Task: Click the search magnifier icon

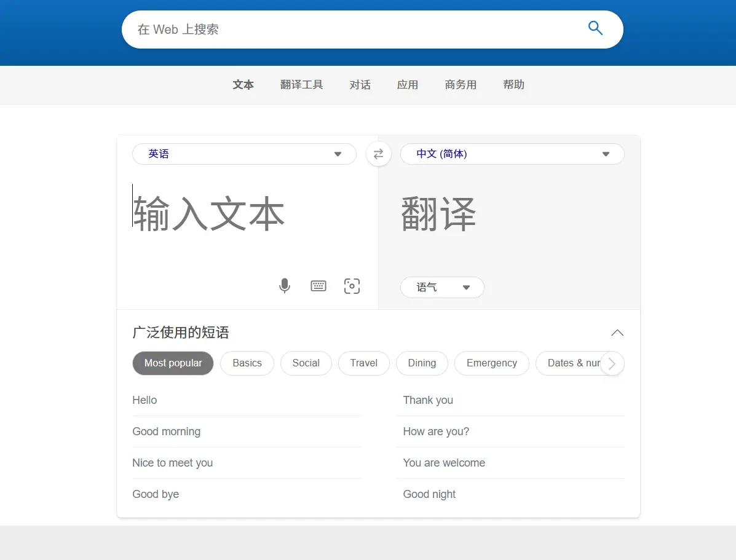Action: click(595, 28)
